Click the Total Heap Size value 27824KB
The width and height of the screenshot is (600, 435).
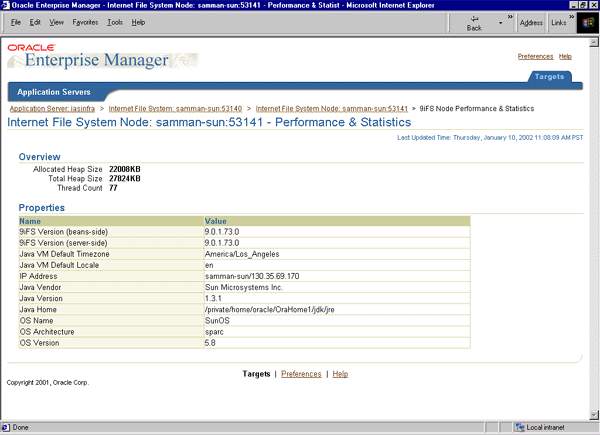pyautogui.click(x=125, y=179)
